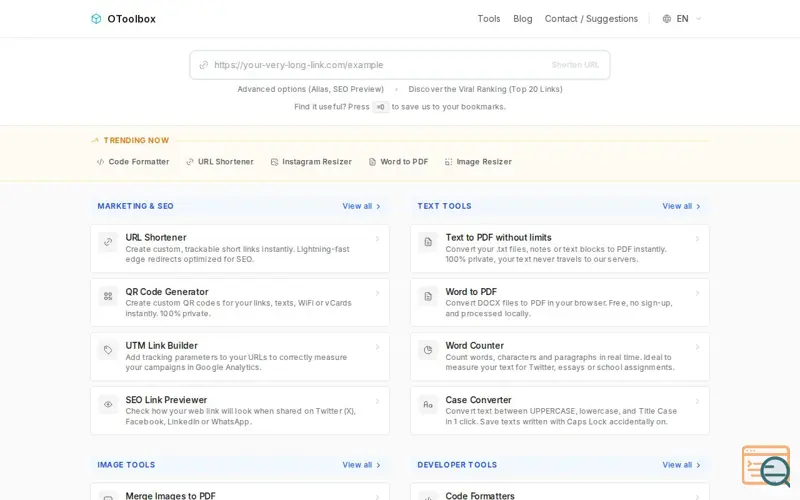Screen dimensions: 800x500
Task: Open the Merge Images to PDF title
Action: pyautogui.click(x=170, y=495)
